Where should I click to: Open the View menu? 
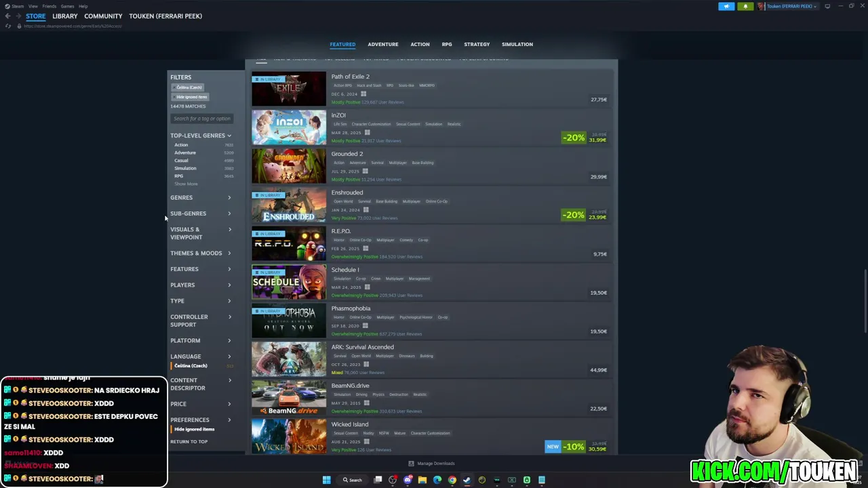point(33,6)
